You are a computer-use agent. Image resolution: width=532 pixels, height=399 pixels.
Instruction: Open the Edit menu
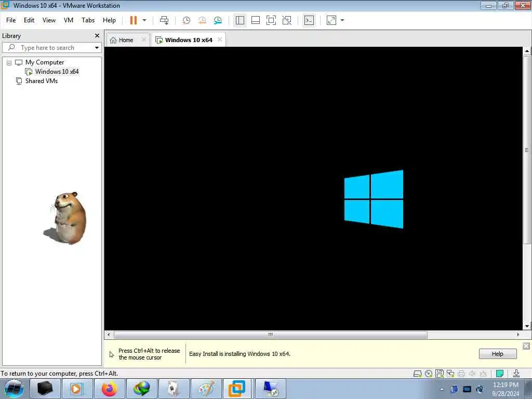[29, 20]
